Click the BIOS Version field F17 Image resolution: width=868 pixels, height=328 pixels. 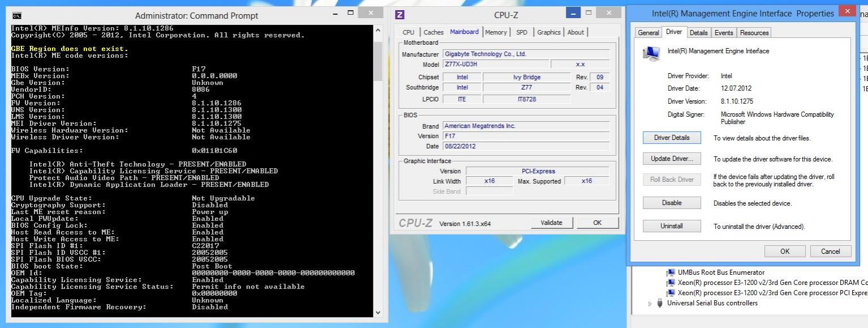coord(526,136)
